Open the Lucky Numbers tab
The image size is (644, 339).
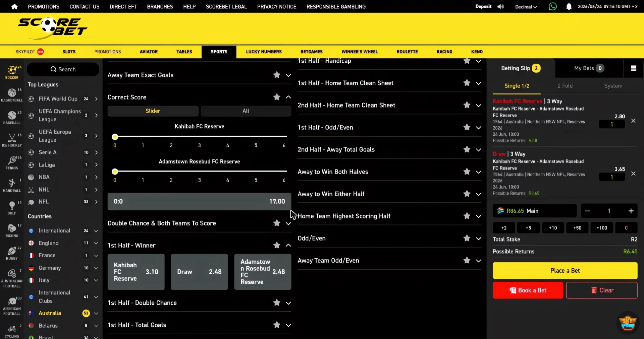(x=264, y=52)
